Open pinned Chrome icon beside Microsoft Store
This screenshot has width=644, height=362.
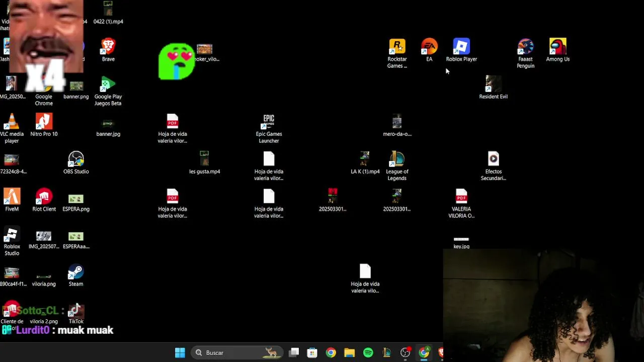(x=331, y=353)
